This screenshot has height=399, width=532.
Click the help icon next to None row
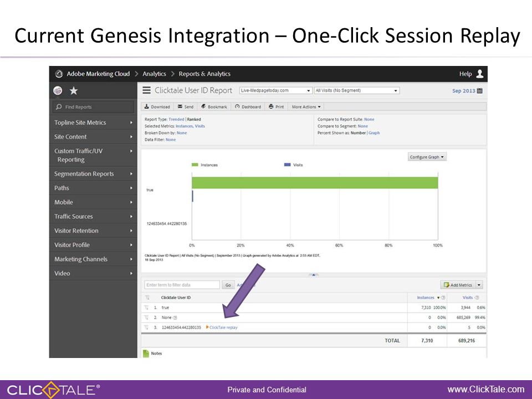pyautogui.click(x=175, y=318)
